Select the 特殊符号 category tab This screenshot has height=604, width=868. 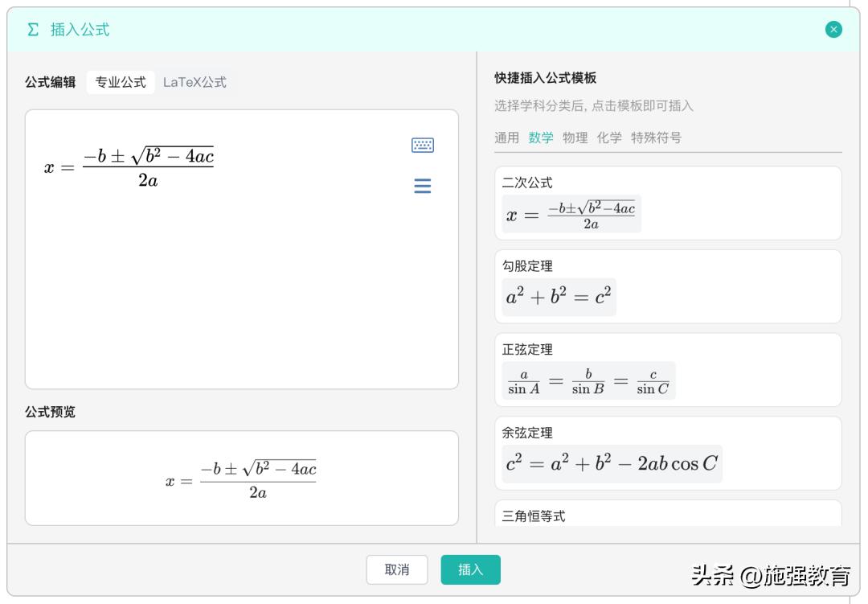(x=656, y=138)
